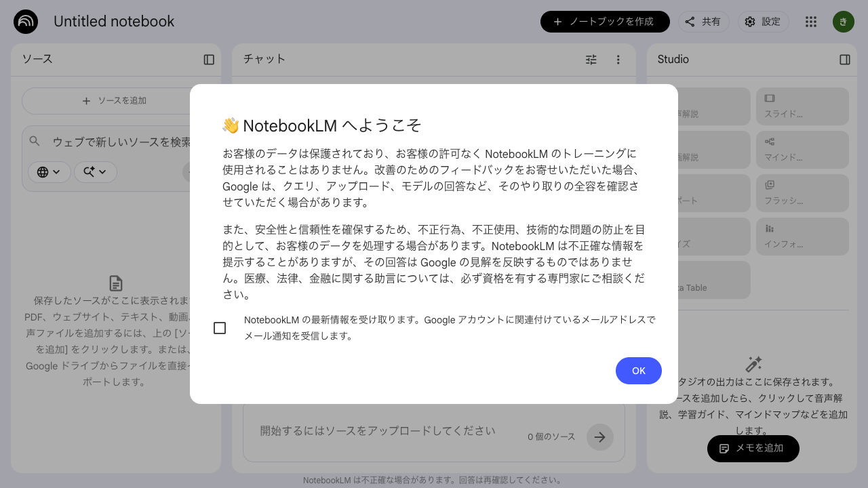This screenshot has height=488, width=868.
Task: Expand the sparkle discover-sources dropdown
Action: 96,172
